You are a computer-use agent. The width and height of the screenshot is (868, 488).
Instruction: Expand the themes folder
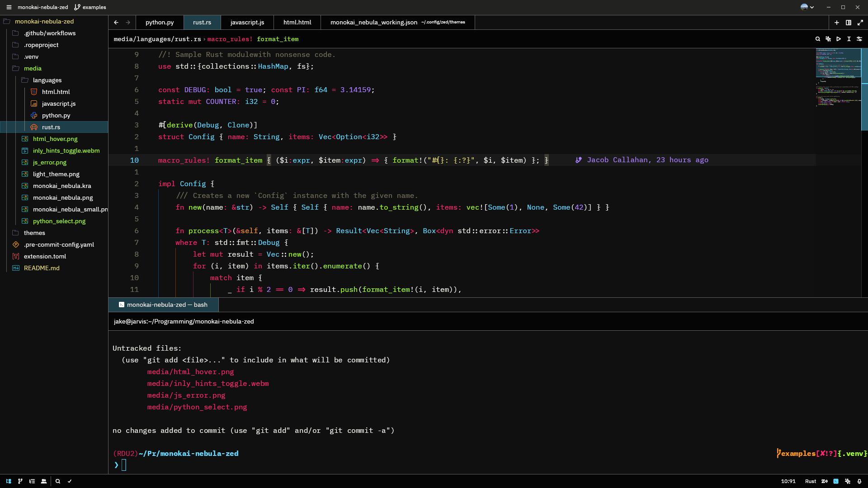[x=54, y=233]
